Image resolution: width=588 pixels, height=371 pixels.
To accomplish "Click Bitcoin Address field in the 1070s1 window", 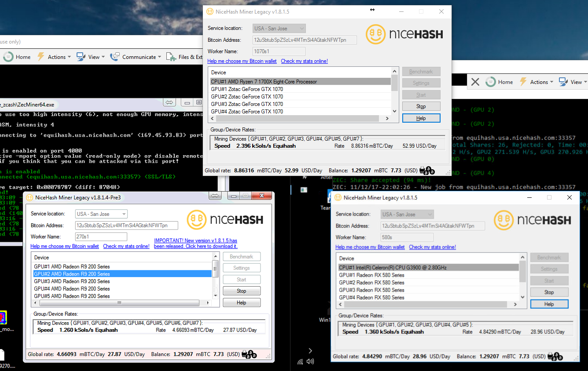I will (305, 40).
